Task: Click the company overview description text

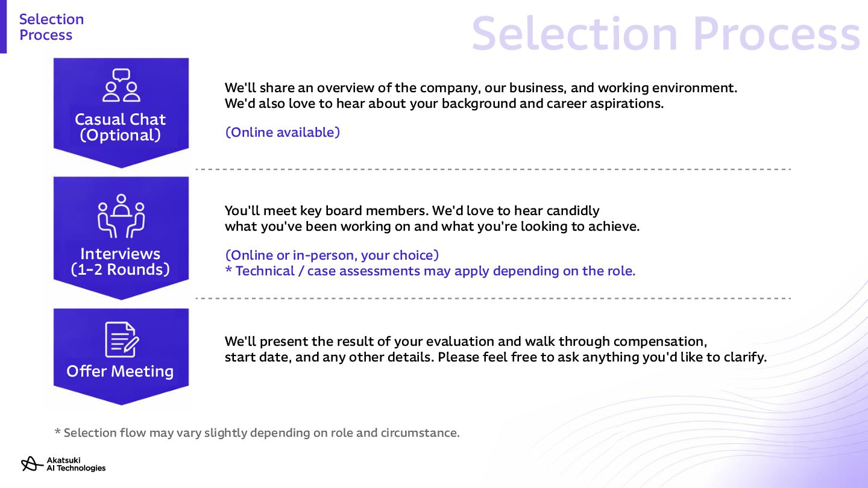Action: pyautogui.click(x=481, y=87)
